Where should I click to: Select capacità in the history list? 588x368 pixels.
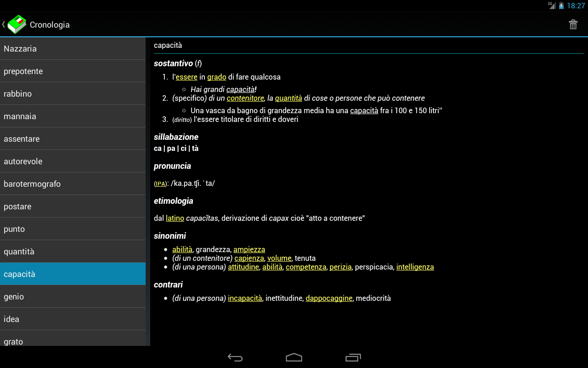point(73,274)
